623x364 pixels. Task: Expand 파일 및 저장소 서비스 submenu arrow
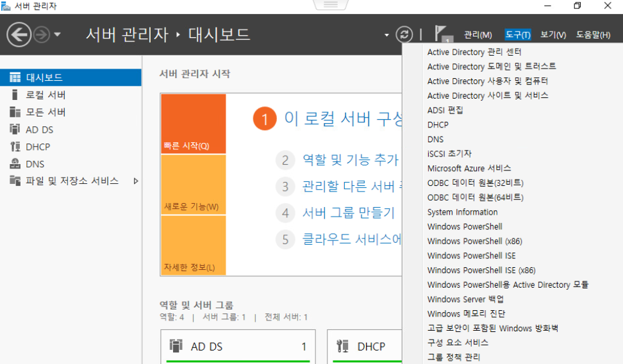tap(135, 181)
